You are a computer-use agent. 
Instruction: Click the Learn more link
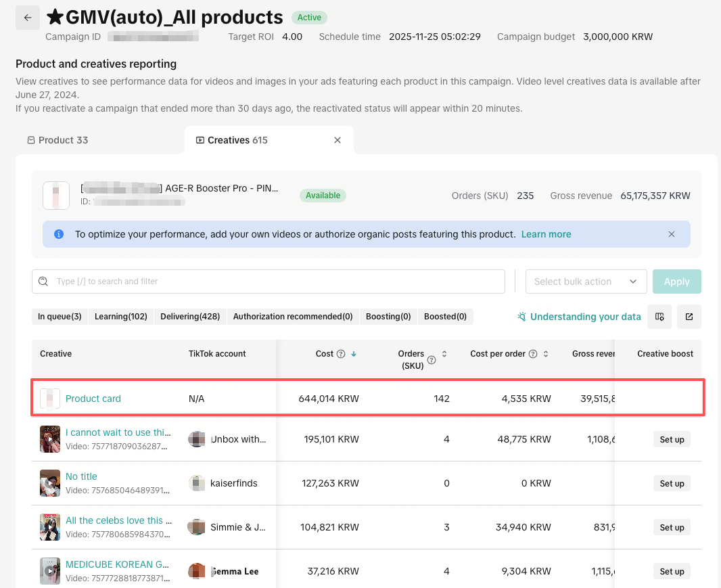(546, 234)
